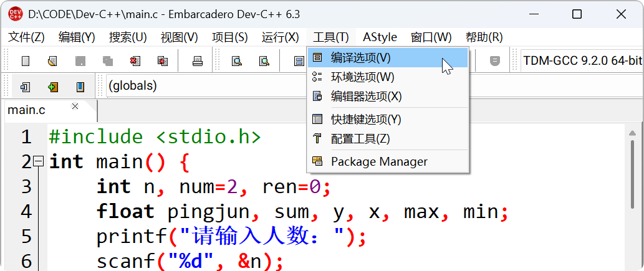The image size is (644, 271).
Task: Choose 配置工具(Z) menu entry
Action: (x=388, y=138)
